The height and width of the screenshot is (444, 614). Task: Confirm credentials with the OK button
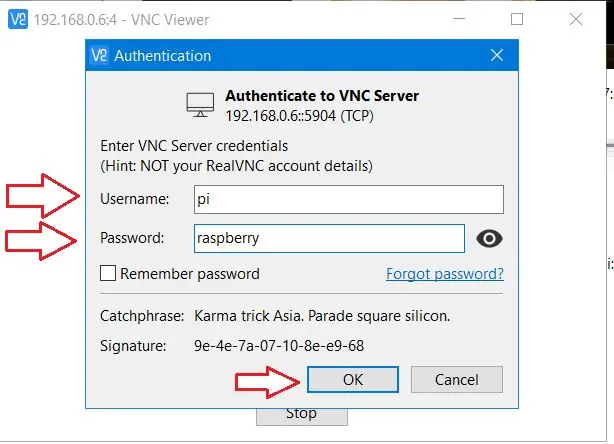click(353, 379)
